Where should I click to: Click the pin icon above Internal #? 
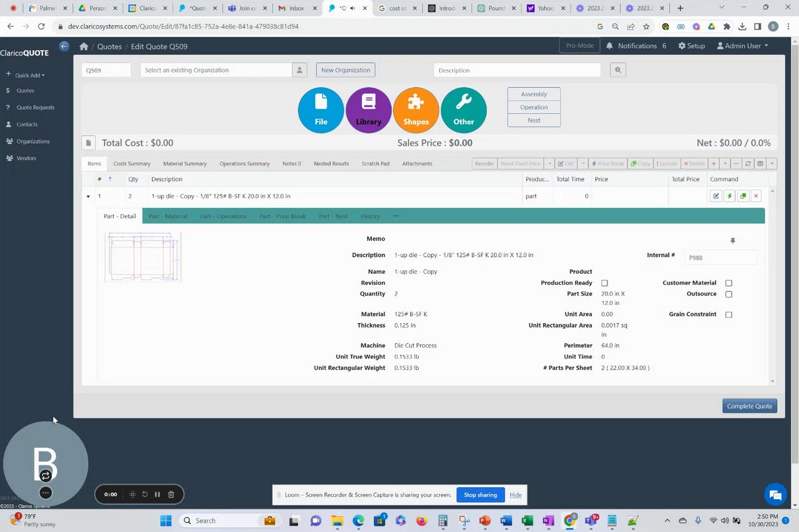pyautogui.click(x=733, y=241)
